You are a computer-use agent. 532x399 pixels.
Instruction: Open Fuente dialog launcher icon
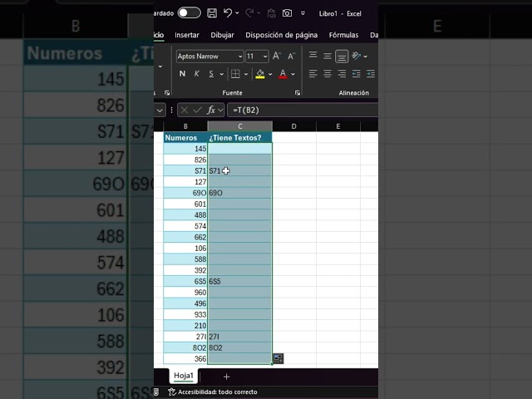pos(298,93)
